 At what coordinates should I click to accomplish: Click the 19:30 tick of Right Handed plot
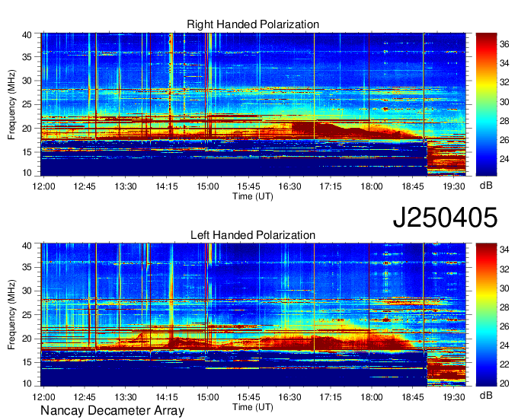454,186
